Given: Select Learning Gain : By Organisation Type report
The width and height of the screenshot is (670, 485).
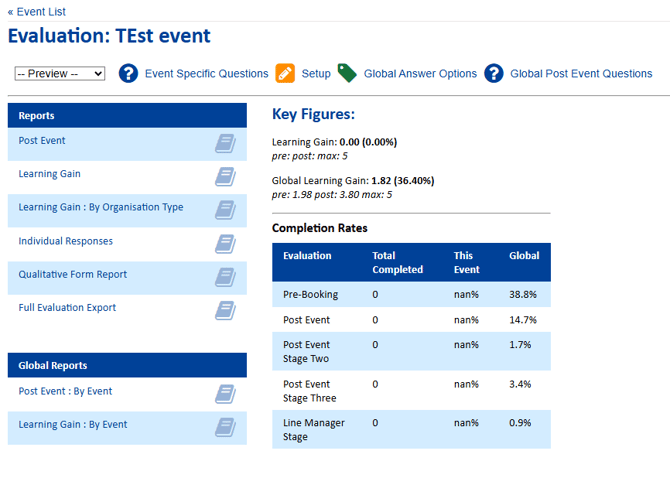Looking at the screenshot, I should coord(101,208).
